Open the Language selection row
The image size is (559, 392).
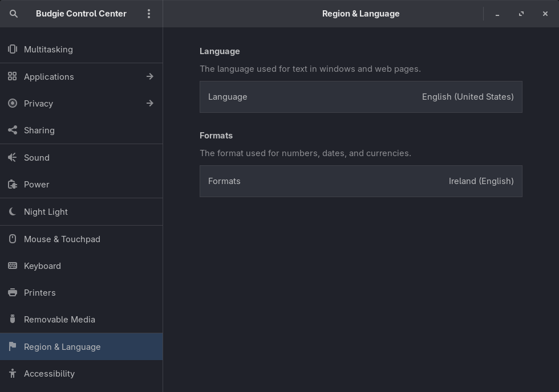[360, 97]
